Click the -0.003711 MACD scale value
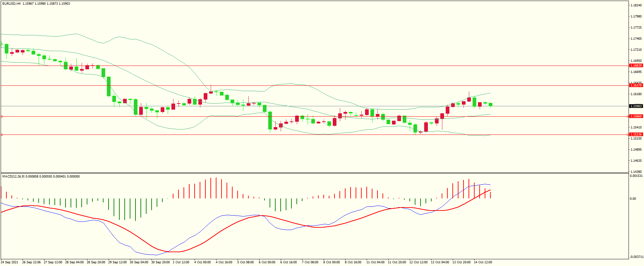The image size is (644, 266). coord(636,257)
